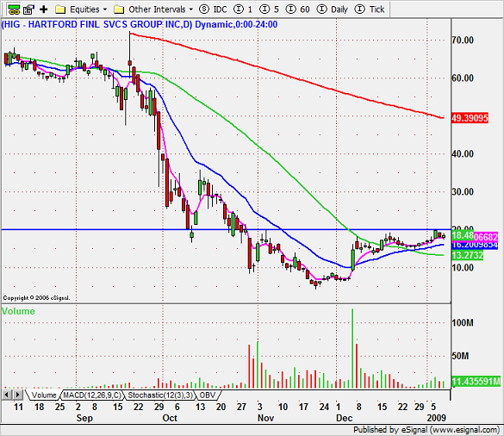This screenshot has width=504, height=436.
Task: Click the Equities label text
Action: click(x=84, y=9)
